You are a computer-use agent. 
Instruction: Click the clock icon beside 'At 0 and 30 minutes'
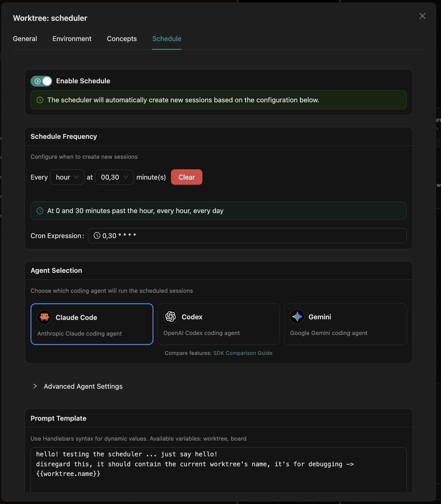[x=40, y=211]
